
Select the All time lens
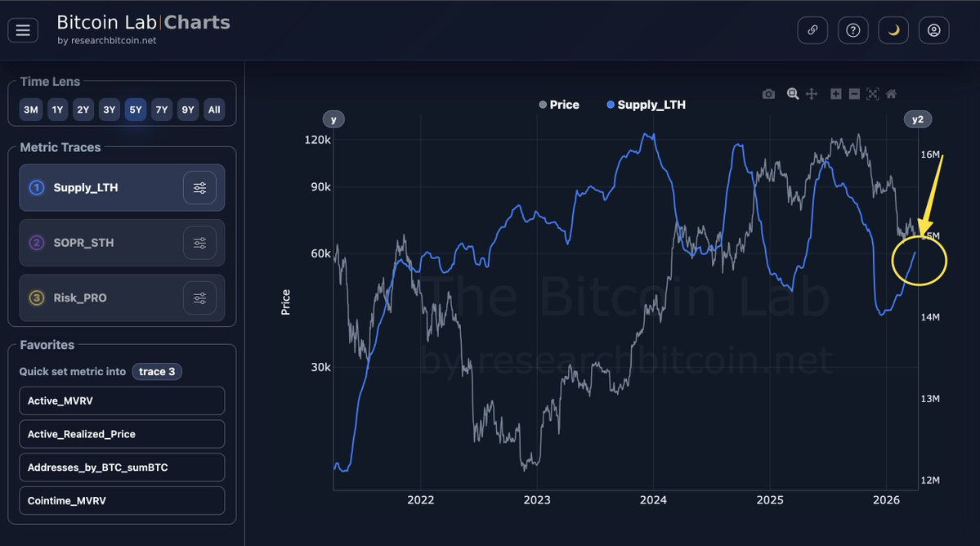click(214, 110)
